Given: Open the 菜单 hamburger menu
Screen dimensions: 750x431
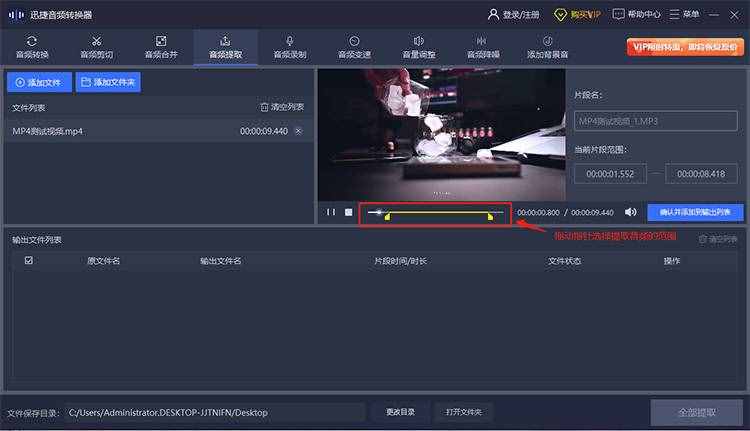Looking at the screenshot, I should [684, 14].
